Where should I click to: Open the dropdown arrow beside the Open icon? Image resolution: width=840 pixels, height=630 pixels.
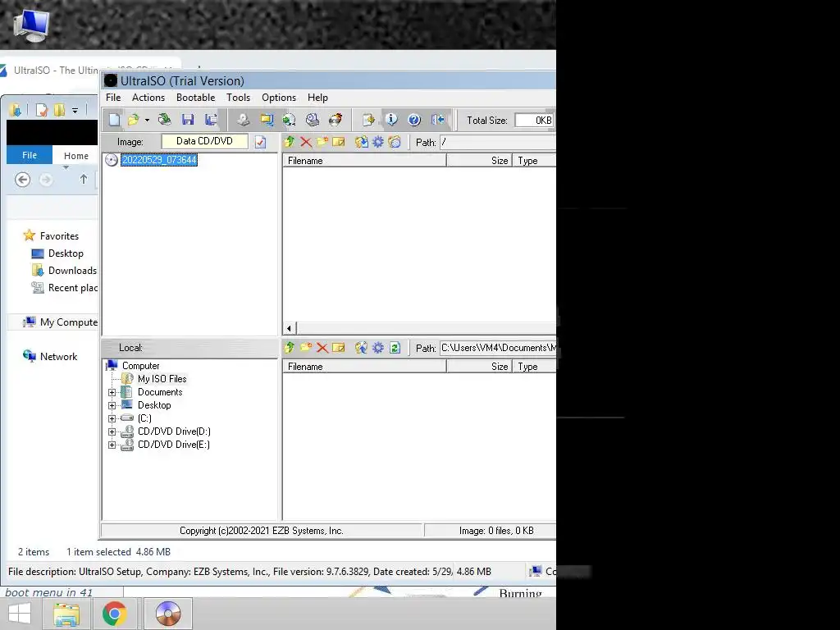pos(147,120)
